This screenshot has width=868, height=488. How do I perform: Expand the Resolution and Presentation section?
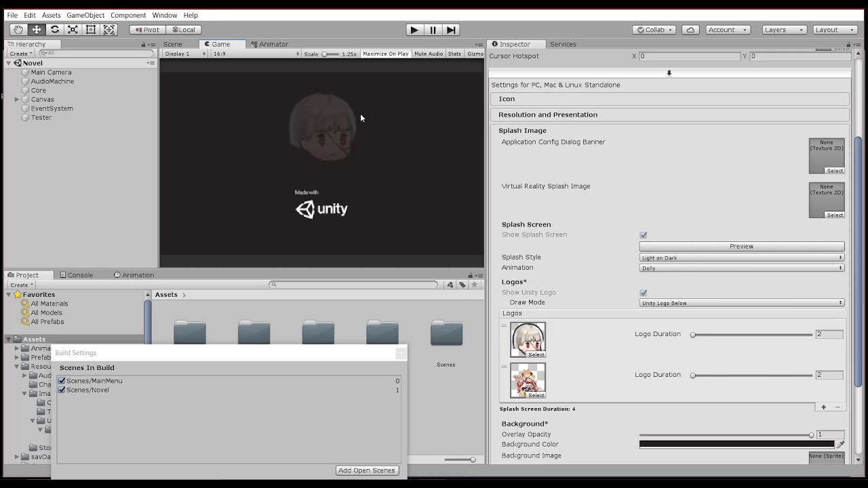669,115
